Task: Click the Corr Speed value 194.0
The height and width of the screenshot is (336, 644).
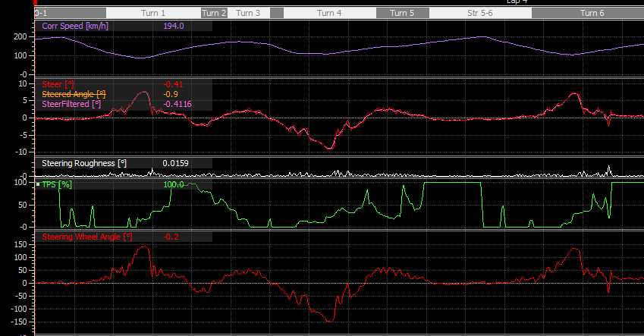Action: (173, 26)
